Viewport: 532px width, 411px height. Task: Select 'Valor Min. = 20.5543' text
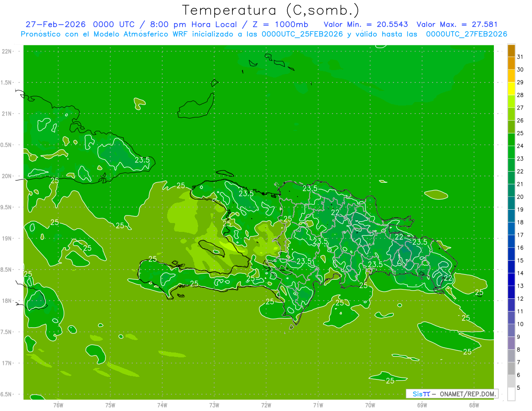coord(366,24)
